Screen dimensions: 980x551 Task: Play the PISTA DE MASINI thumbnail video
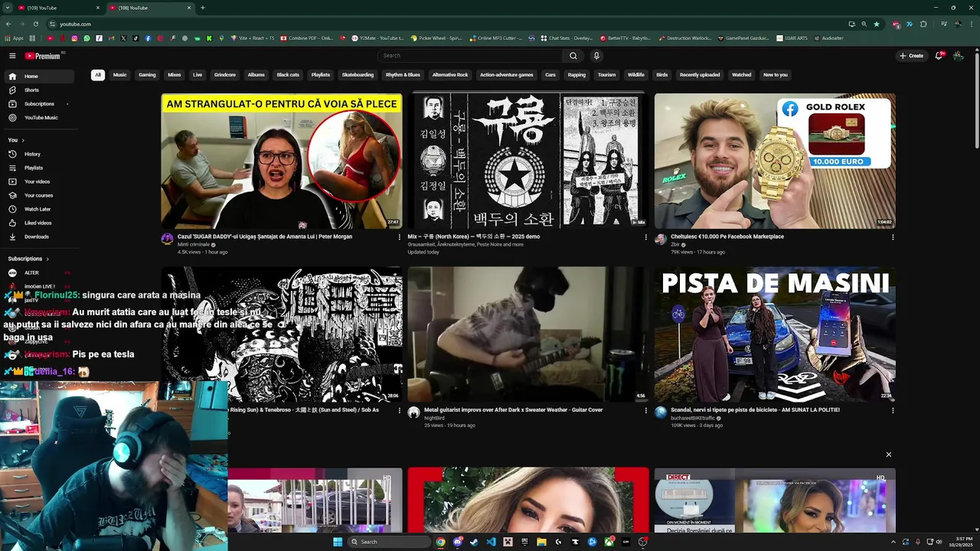[775, 334]
